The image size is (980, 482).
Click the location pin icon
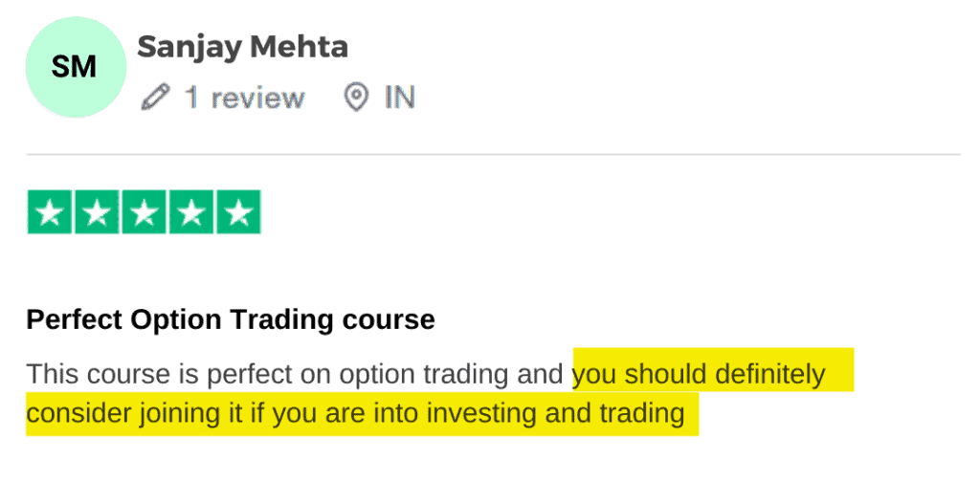click(357, 98)
